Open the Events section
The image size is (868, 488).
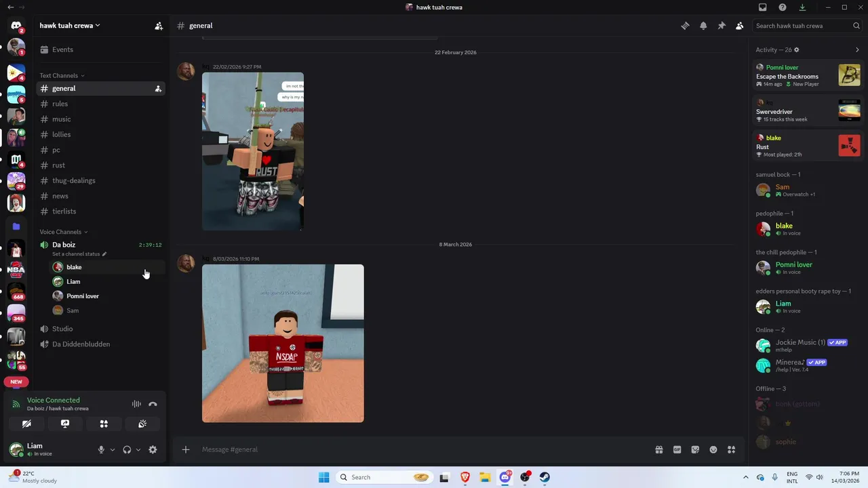pyautogui.click(x=100, y=49)
